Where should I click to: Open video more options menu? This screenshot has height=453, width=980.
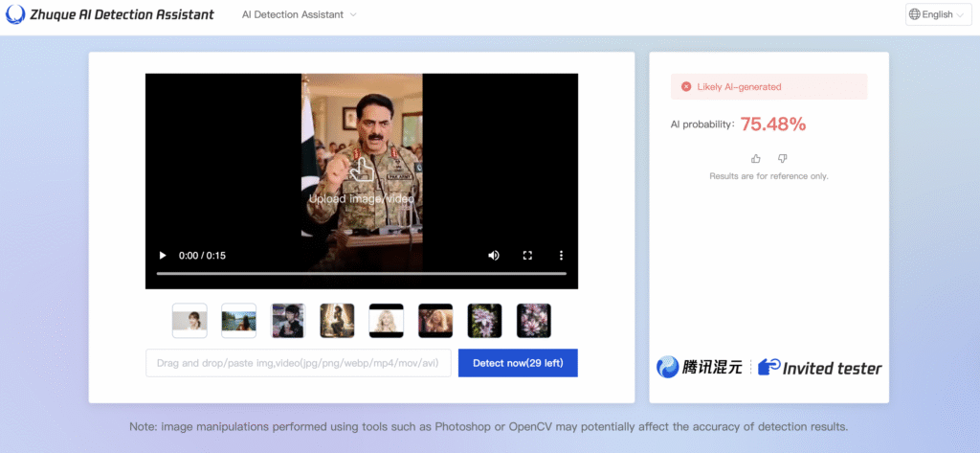561,256
